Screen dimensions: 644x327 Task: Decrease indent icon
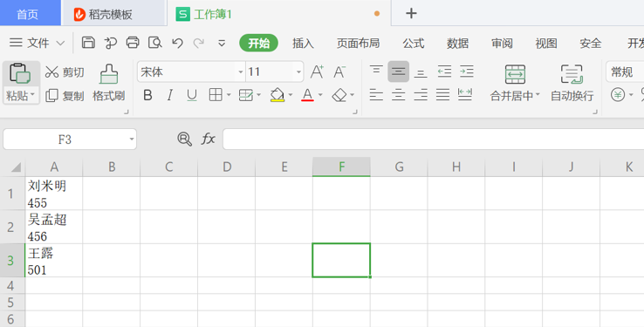(444, 72)
